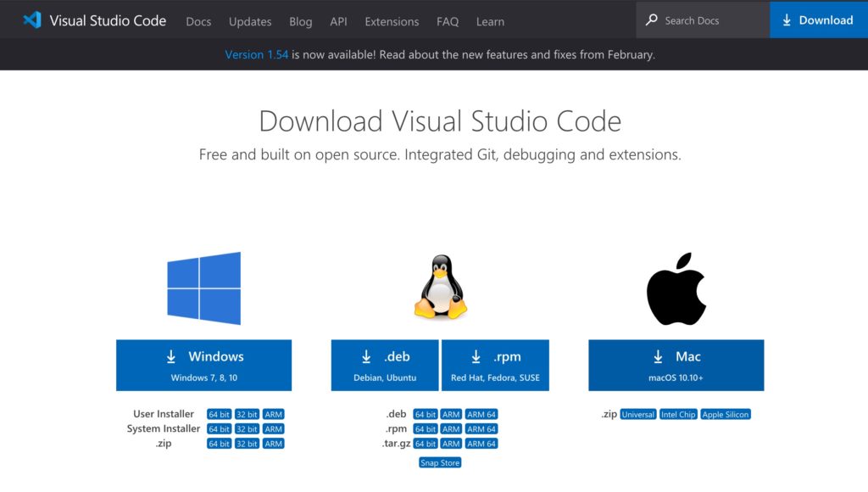This screenshot has width=868, height=492.
Task: Click the black Apple logo icon
Action: coord(676,288)
